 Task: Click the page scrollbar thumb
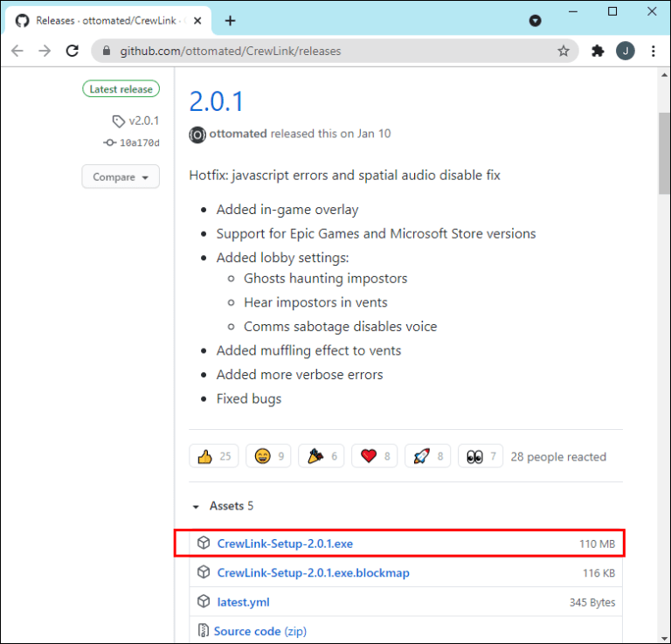664,153
